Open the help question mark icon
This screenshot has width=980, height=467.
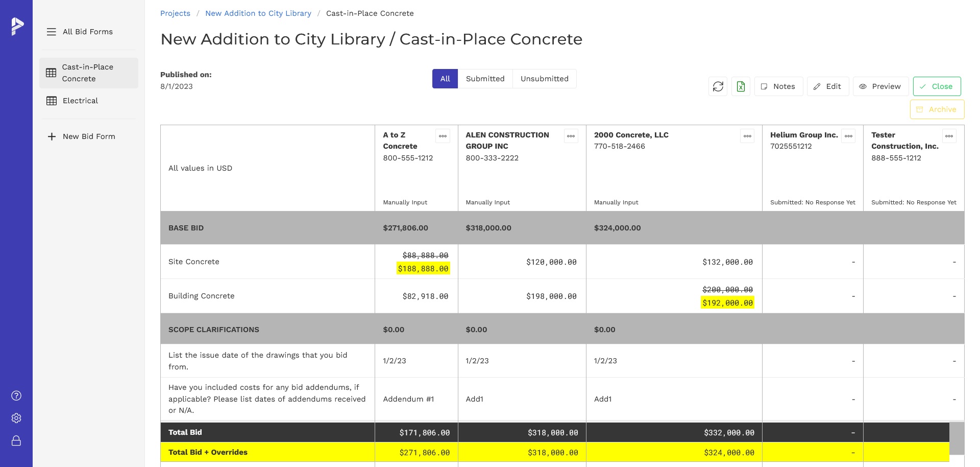pos(16,395)
